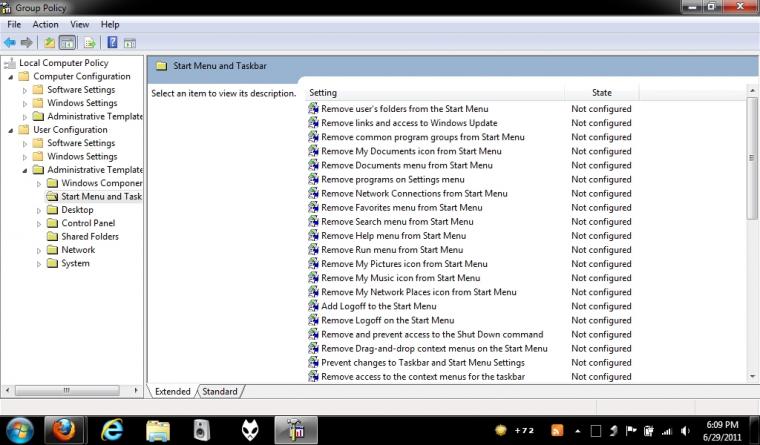Expand the Control Panel folder arrow
This screenshot has height=445, width=760.
pyautogui.click(x=39, y=224)
